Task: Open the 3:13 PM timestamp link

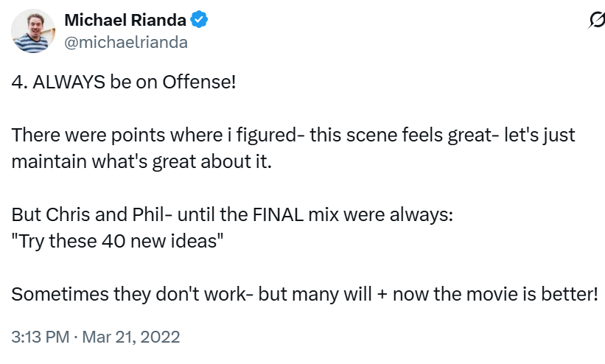Action: (x=40, y=337)
